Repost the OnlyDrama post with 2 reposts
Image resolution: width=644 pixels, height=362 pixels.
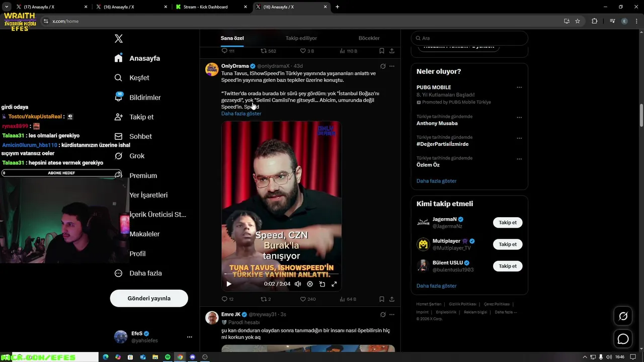266,299
